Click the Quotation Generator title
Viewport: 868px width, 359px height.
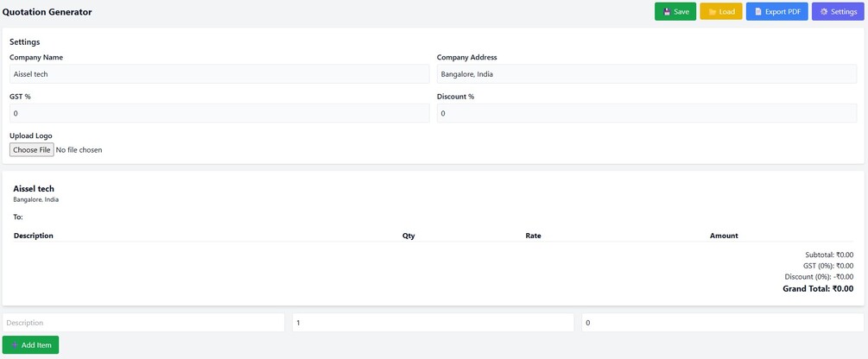[x=48, y=12]
